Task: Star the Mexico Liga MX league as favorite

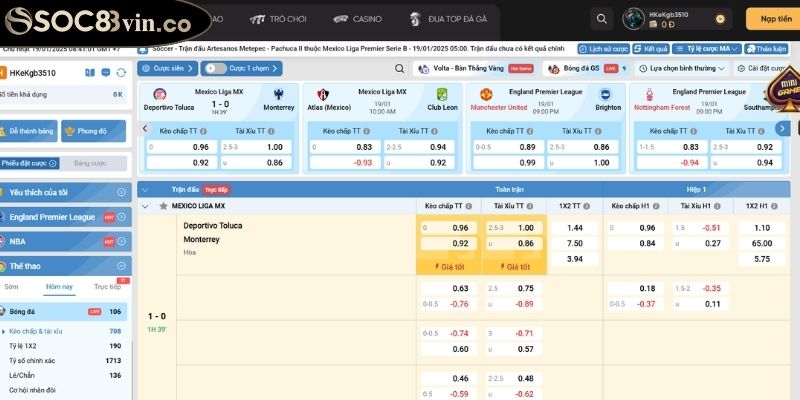Action: coord(163,205)
